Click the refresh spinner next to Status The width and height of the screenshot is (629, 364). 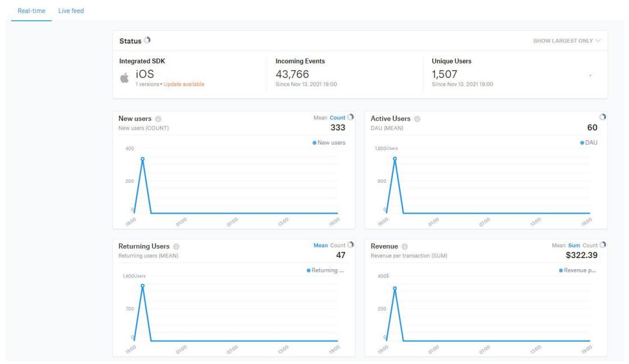point(148,40)
